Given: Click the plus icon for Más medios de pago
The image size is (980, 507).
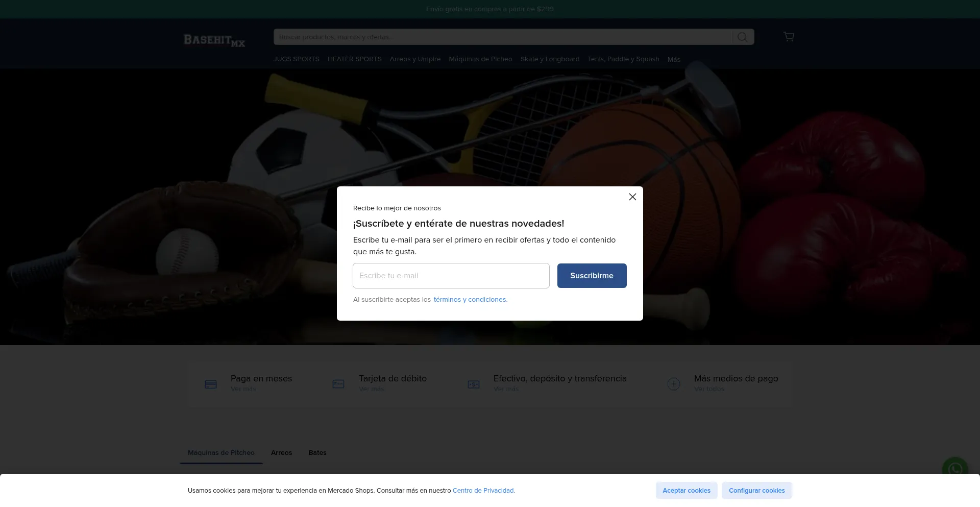Looking at the screenshot, I should pos(674,384).
